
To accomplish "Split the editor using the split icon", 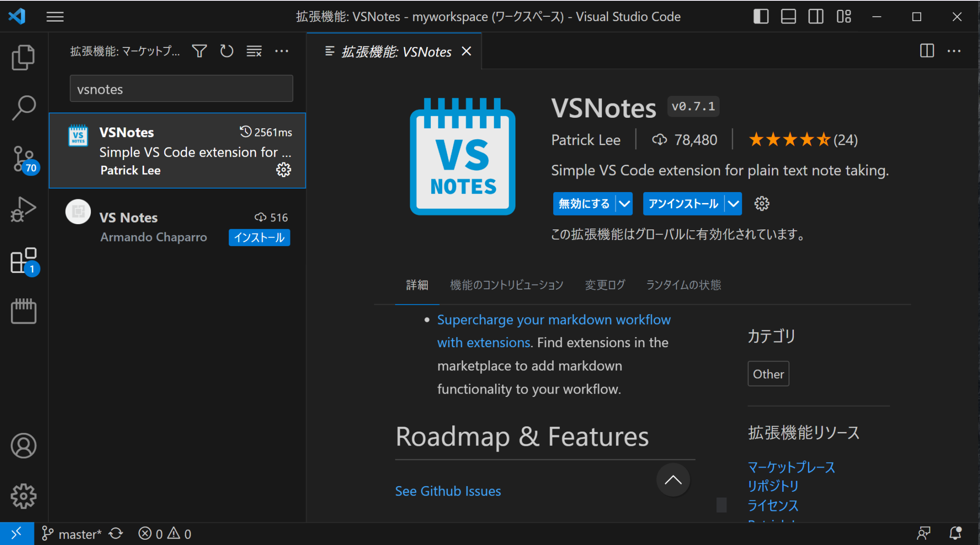I will (x=926, y=51).
